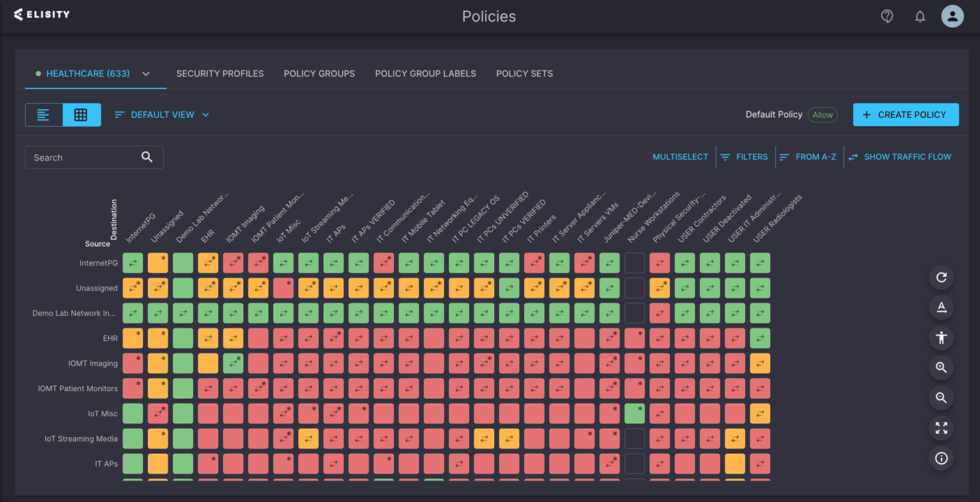Zoom in on the policy matrix
This screenshot has height=502, width=980.
(941, 367)
